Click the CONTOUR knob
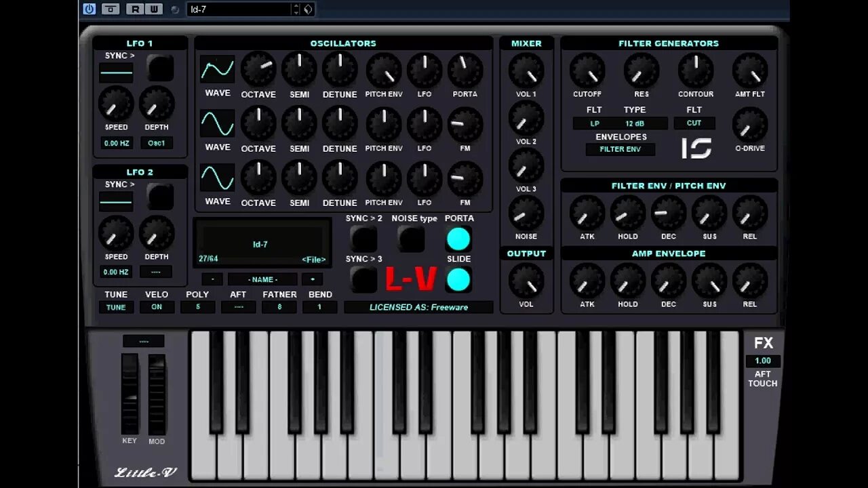 pyautogui.click(x=696, y=69)
